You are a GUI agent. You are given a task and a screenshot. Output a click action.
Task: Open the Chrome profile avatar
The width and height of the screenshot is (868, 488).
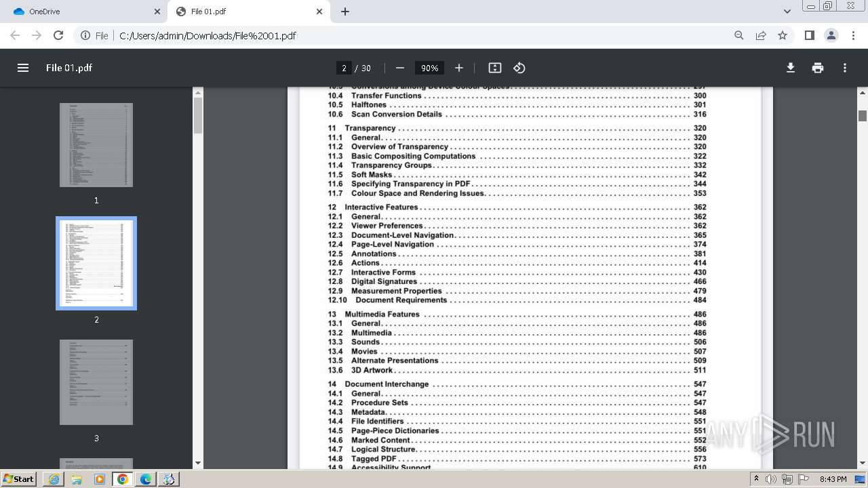[x=831, y=35]
